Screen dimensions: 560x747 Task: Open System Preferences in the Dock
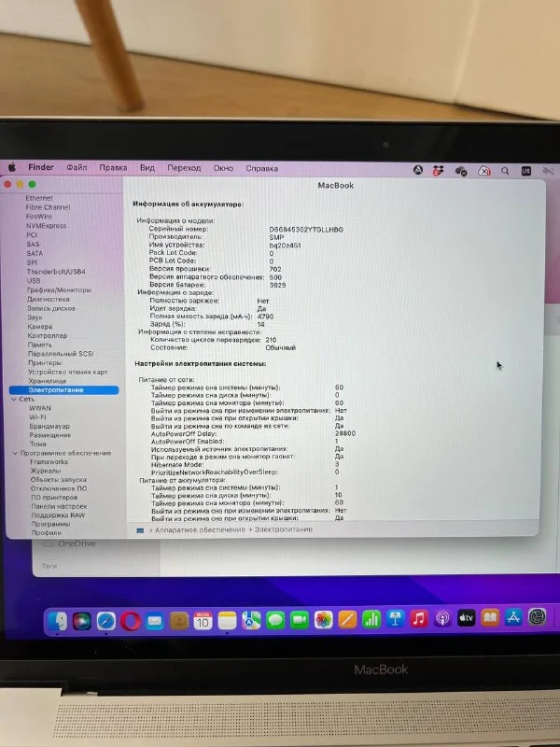pyautogui.click(x=538, y=617)
